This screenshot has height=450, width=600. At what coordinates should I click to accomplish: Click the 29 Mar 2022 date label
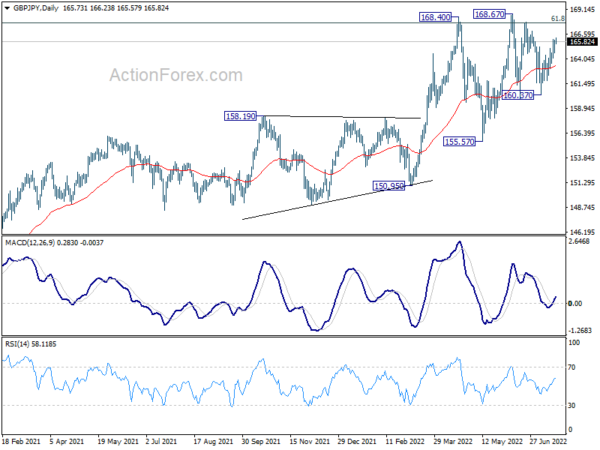453,441
